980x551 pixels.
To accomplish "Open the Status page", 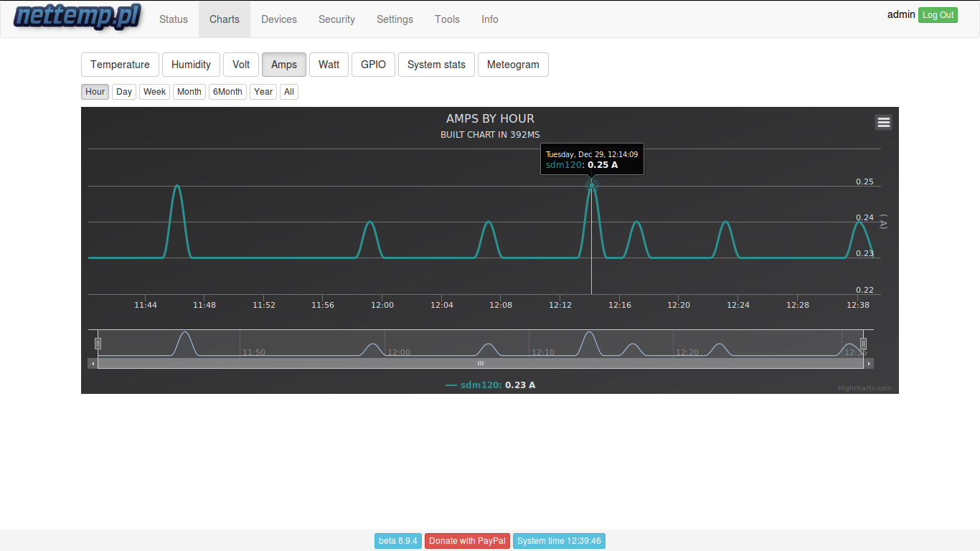I will 174,19.
